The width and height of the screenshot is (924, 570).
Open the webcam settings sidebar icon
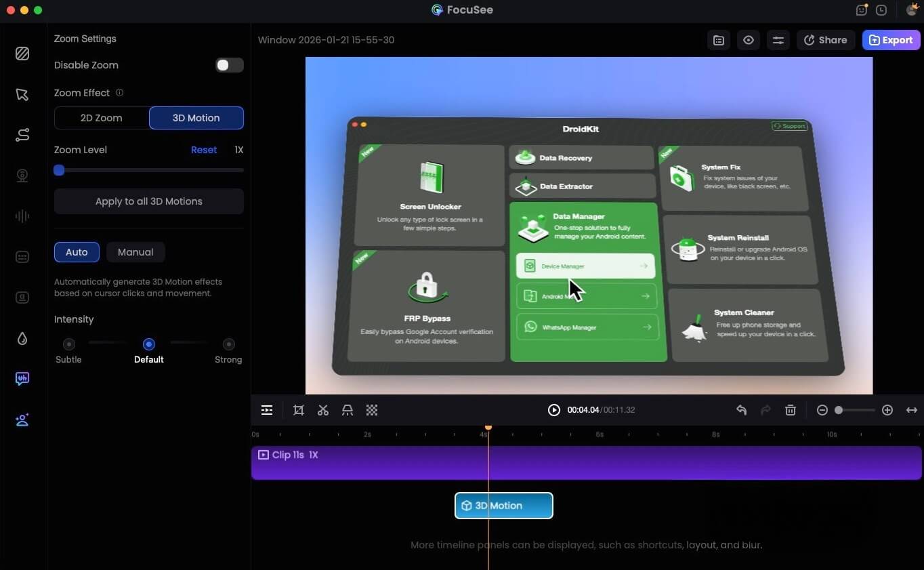coord(22,176)
